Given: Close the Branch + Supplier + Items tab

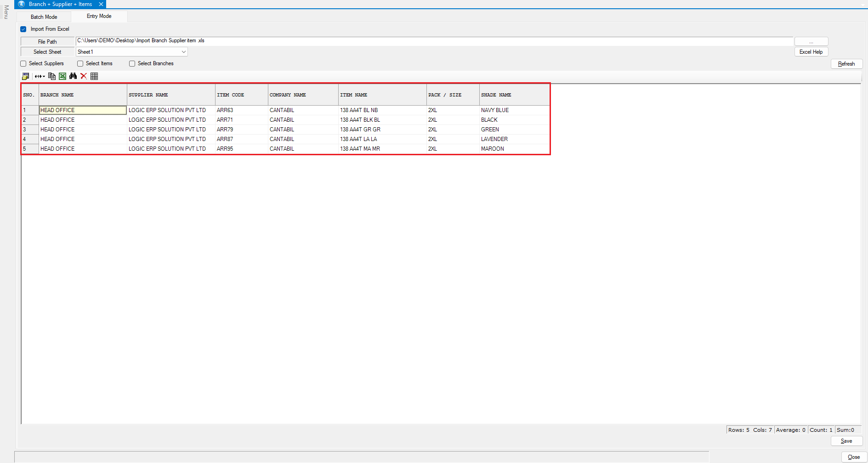Looking at the screenshot, I should [x=101, y=4].
